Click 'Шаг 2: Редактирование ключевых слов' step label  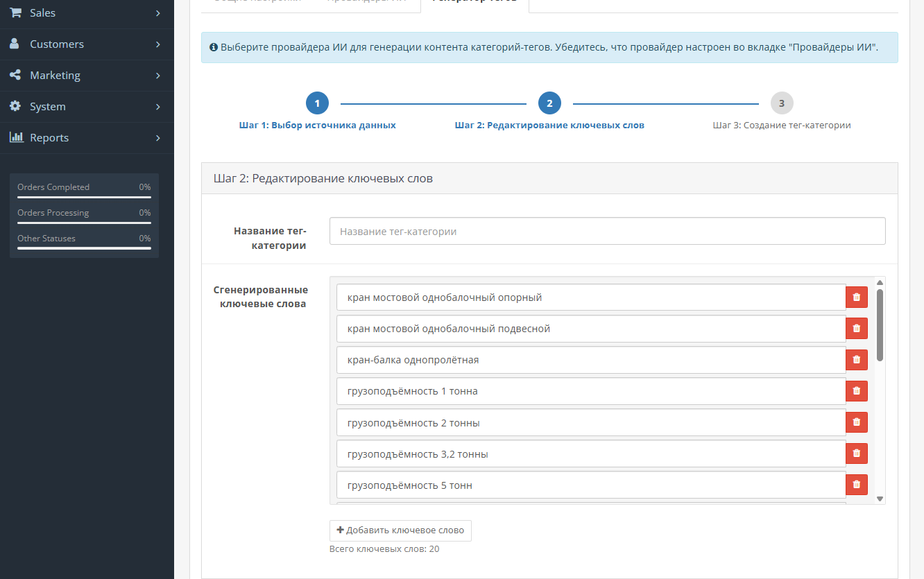click(x=549, y=126)
